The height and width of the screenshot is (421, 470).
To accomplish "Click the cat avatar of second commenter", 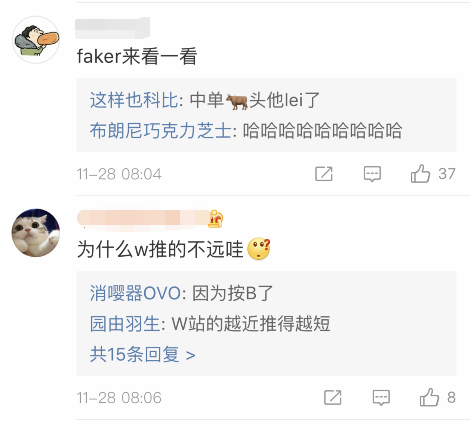I will point(36,233).
